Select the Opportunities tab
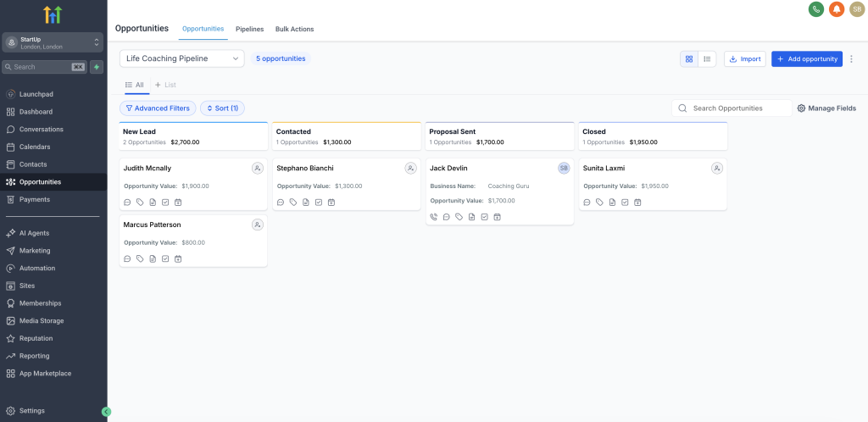 click(203, 29)
